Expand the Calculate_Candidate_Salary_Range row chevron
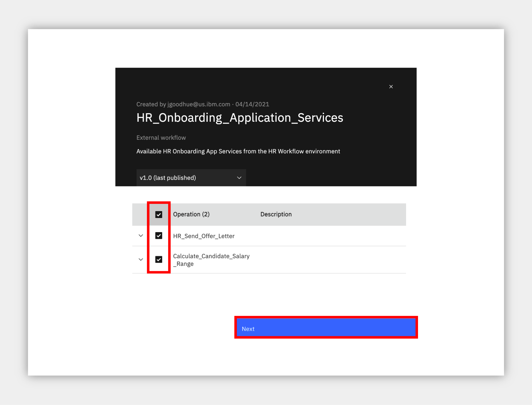 [141, 259]
